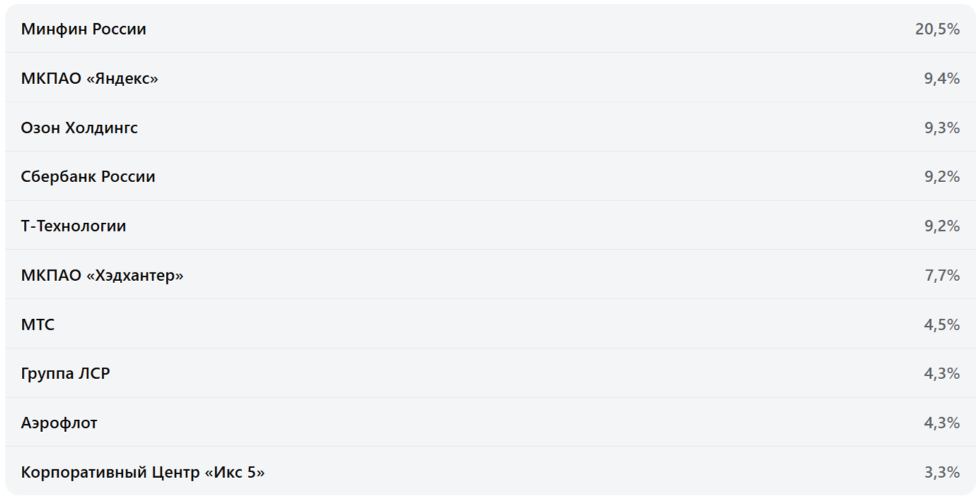
Task: Open the МКПАО «Хэдхантер» entry
Action: pyautogui.click(x=102, y=275)
